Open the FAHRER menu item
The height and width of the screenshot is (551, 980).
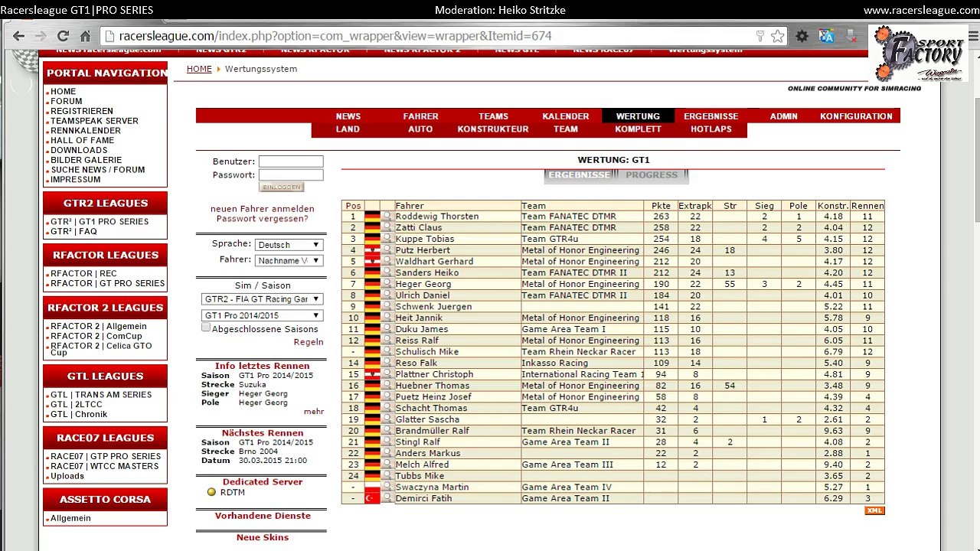420,116
